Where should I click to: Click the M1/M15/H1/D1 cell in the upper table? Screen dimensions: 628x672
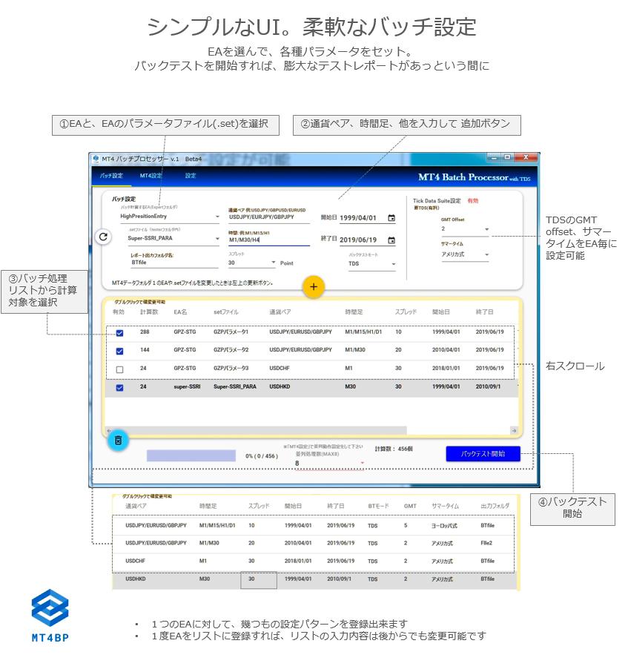(363, 332)
